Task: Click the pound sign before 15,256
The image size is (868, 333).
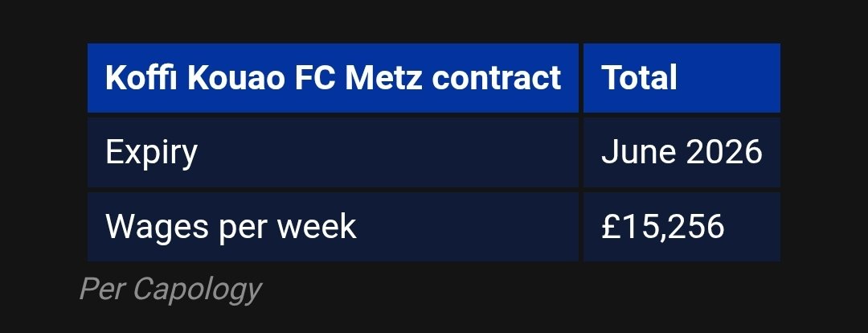Action: coord(611,227)
